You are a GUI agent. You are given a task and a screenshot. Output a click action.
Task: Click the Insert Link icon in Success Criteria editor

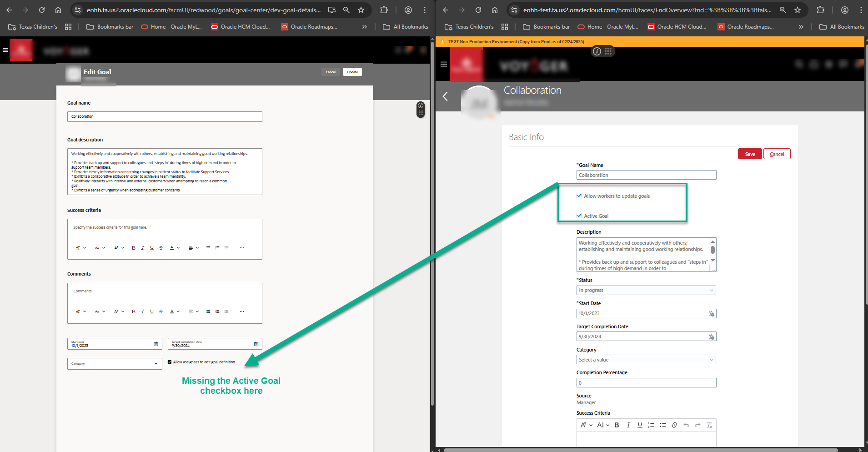tap(675, 425)
